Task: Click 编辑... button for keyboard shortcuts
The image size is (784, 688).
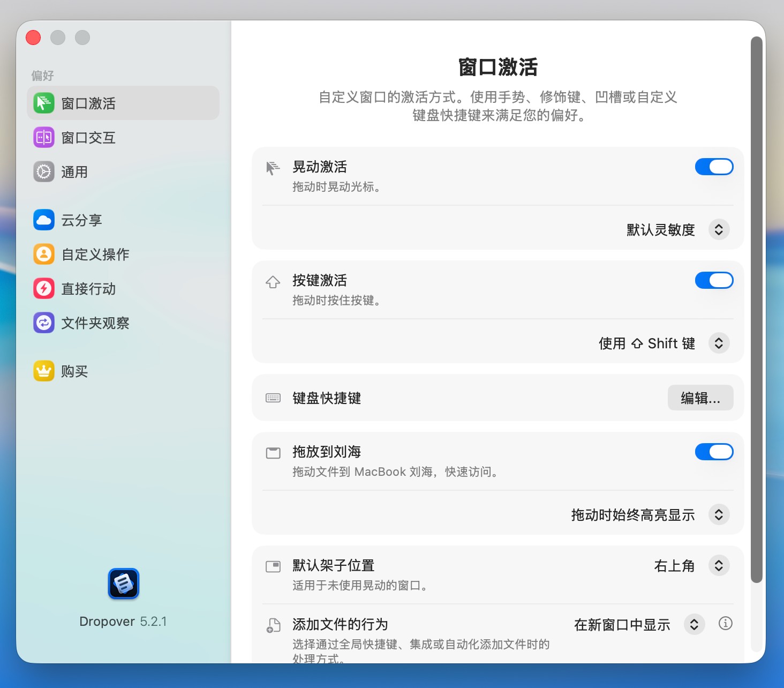Action: pyautogui.click(x=700, y=398)
